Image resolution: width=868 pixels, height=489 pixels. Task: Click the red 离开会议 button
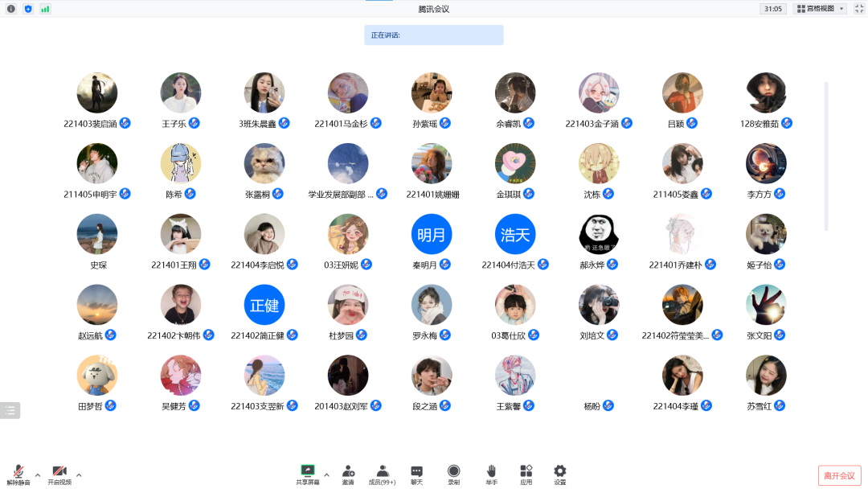[x=839, y=475]
